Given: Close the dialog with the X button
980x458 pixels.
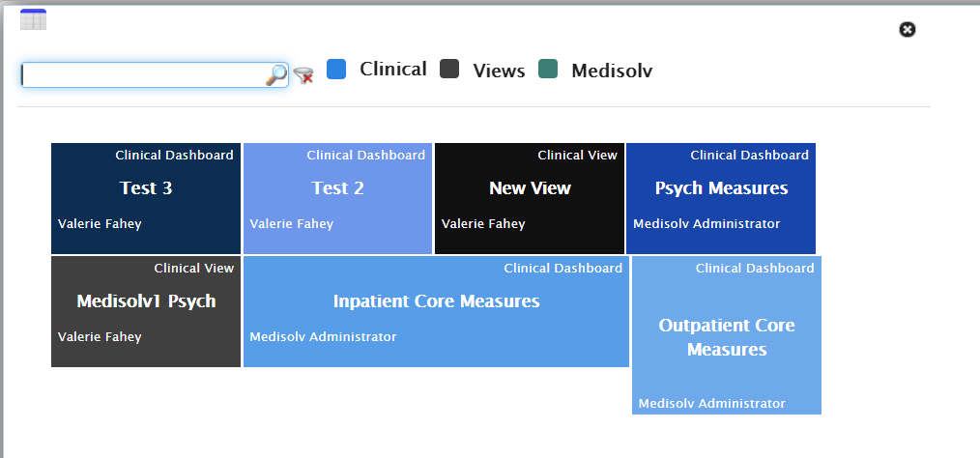Looking at the screenshot, I should (x=907, y=30).
